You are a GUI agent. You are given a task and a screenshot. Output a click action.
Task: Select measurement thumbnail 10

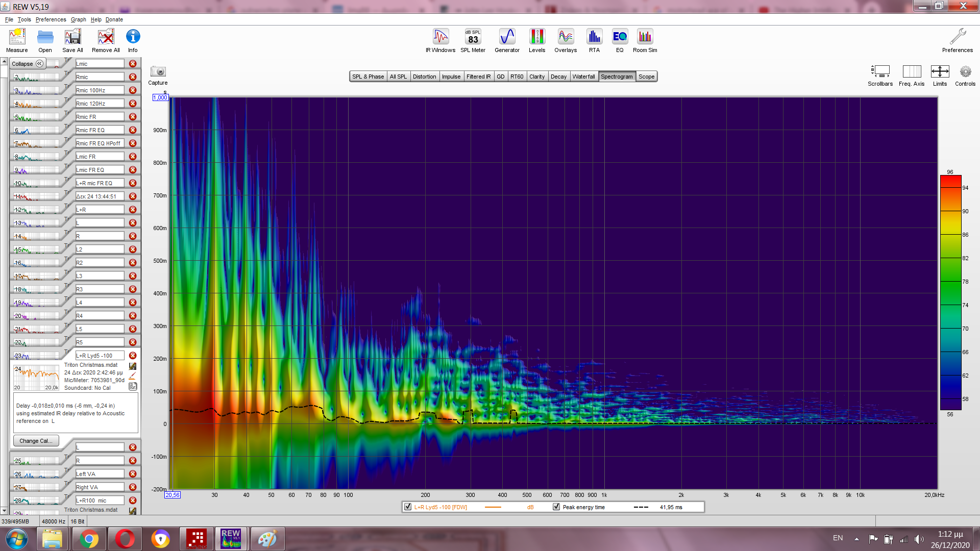click(x=36, y=183)
